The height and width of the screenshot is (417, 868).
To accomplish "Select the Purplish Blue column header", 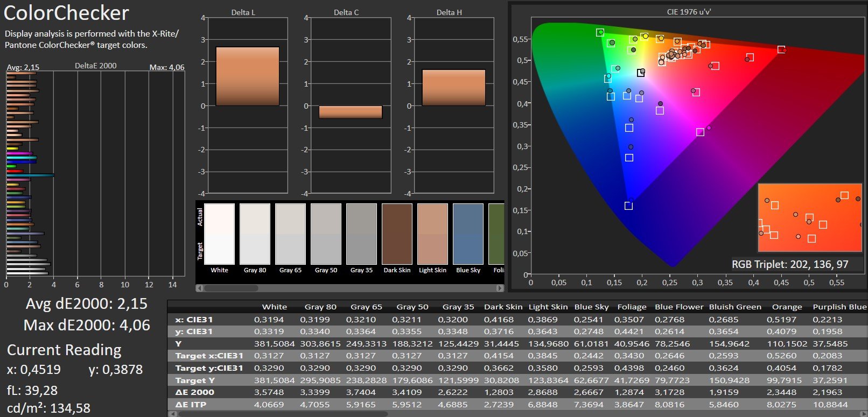I will [839, 307].
